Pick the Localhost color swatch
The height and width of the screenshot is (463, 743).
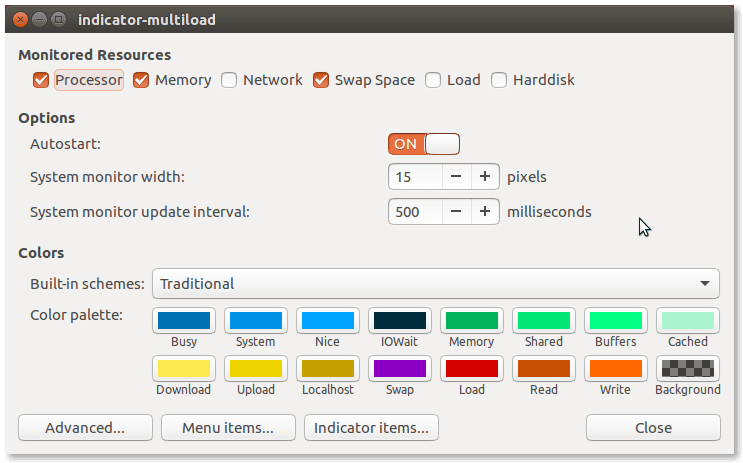click(328, 369)
